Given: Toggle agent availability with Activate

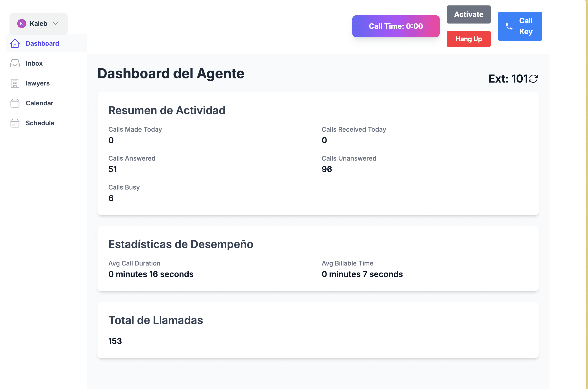Looking at the screenshot, I should pyautogui.click(x=468, y=14).
